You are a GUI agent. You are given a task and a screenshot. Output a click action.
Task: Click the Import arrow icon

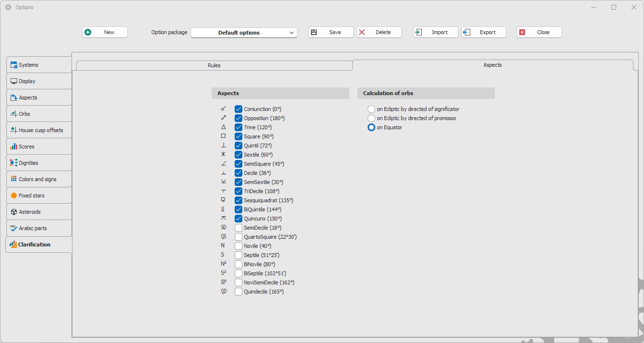418,32
